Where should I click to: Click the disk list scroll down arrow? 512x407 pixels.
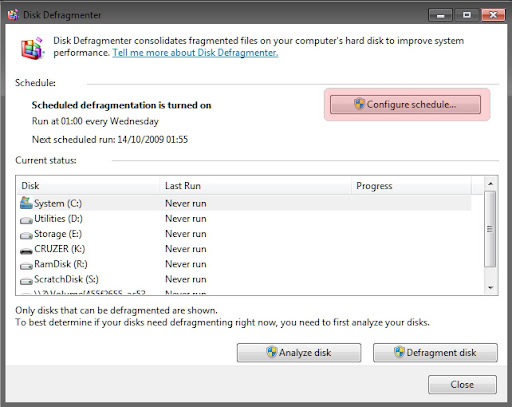tap(490, 287)
